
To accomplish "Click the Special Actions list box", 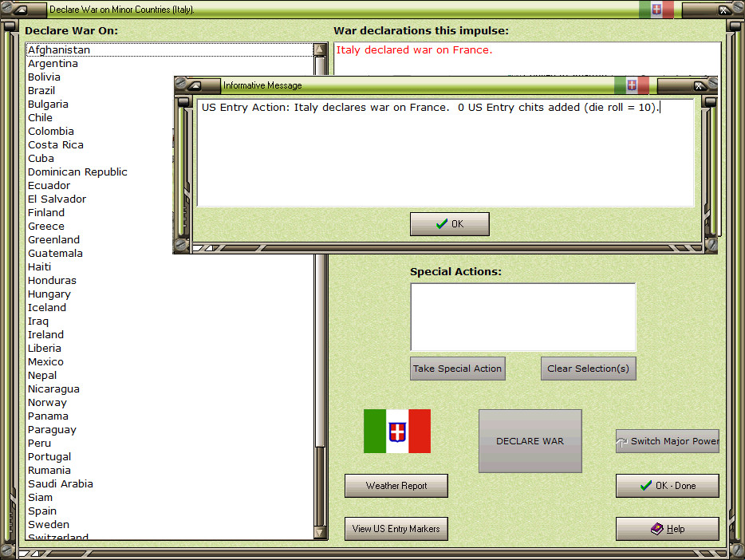I will coord(523,317).
